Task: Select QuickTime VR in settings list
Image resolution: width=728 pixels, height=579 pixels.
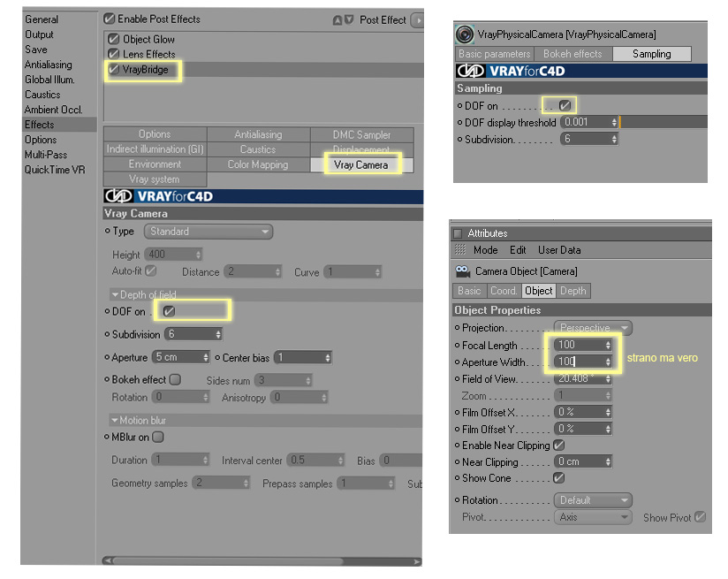Action: [x=55, y=170]
